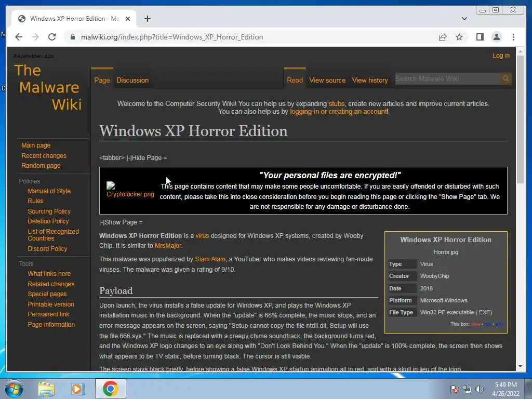The image size is (532, 399).
Task: Open the stubs link
Action: pyautogui.click(x=336, y=104)
